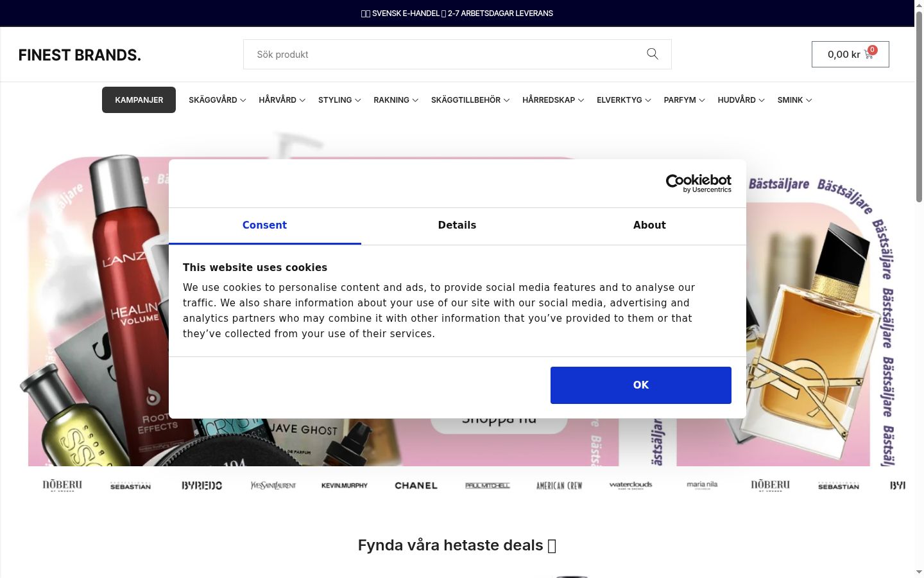Click the Yves Saint Laurent brand logo
924x578 pixels.
(273, 486)
